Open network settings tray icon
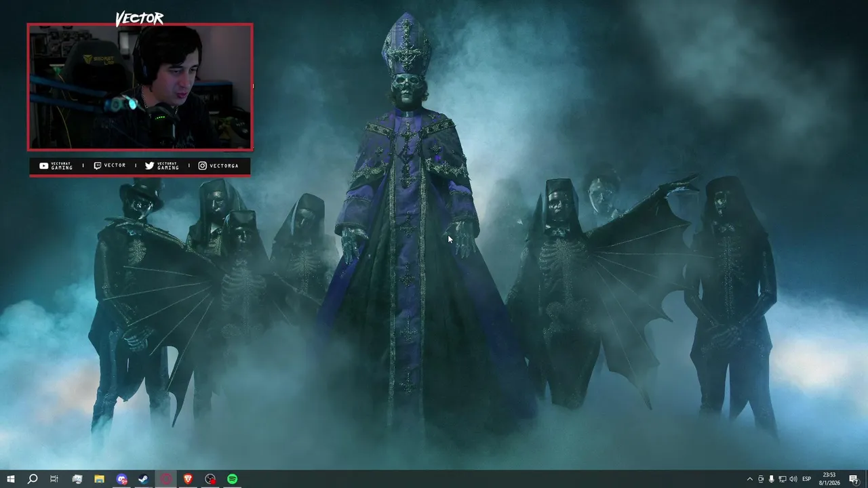 783,479
